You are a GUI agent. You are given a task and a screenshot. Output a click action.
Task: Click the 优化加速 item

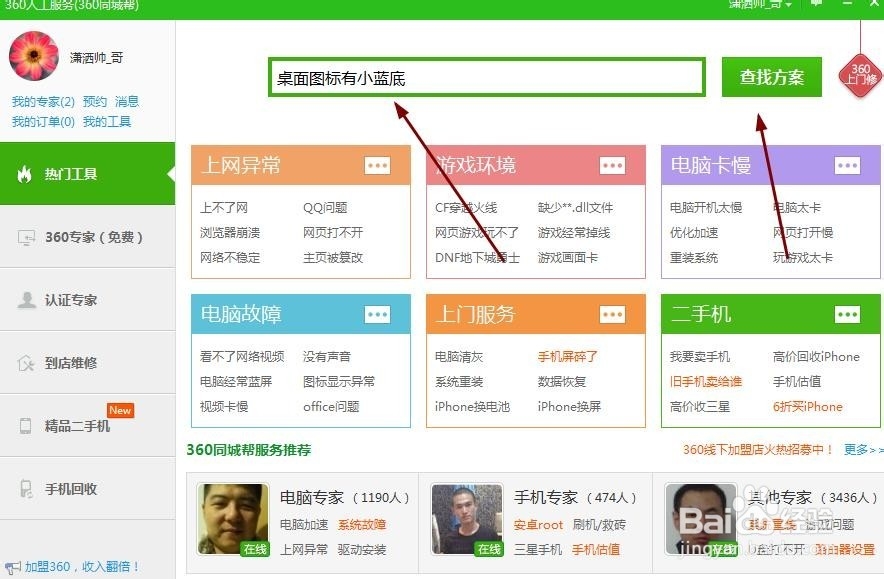coord(694,233)
